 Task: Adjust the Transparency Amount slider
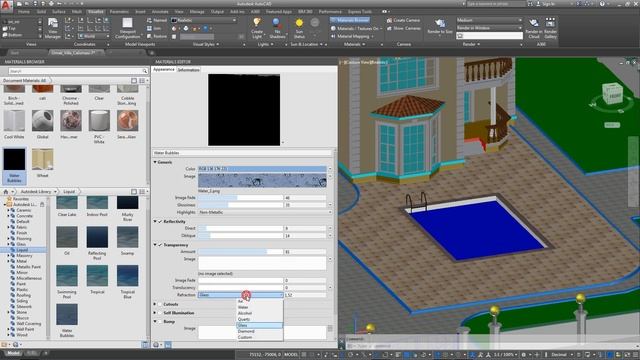pos(240,252)
